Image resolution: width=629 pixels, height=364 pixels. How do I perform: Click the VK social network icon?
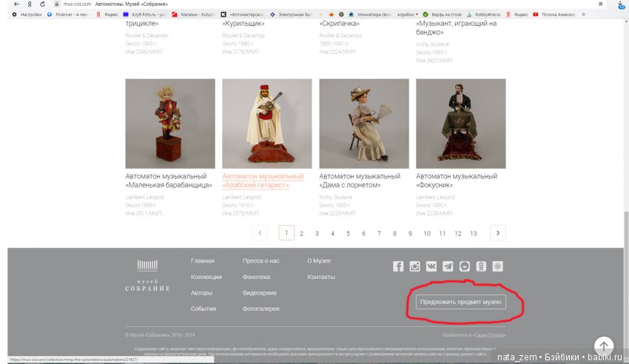(431, 267)
